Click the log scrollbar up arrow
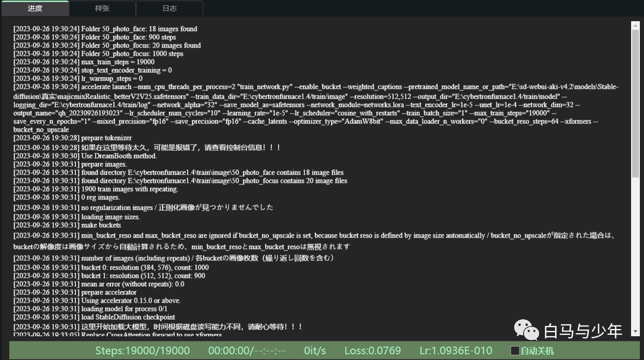Screen dimensions: 644x360 point(636,25)
